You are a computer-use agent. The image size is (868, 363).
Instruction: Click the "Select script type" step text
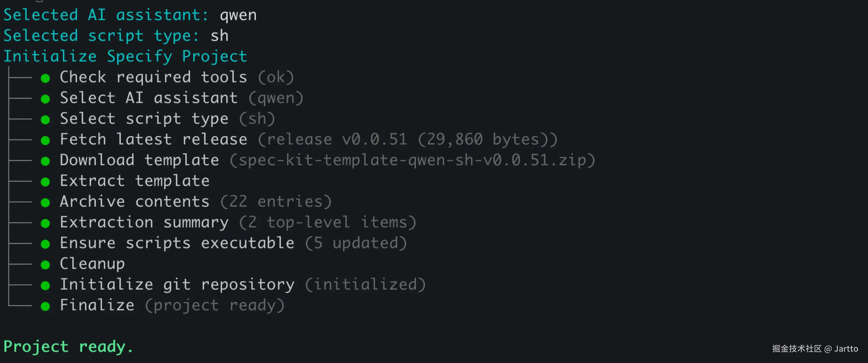(x=144, y=119)
